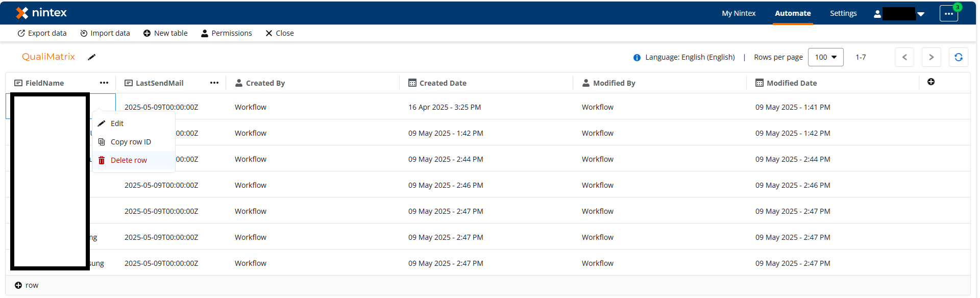Click Import data in toolbar
The width and height of the screenshot is (980, 298).
[x=105, y=33]
